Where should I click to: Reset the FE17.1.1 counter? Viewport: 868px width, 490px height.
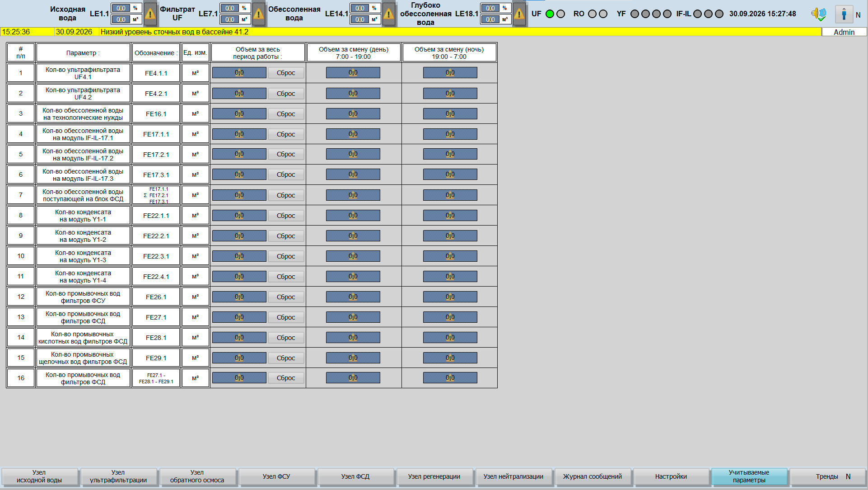(x=286, y=134)
